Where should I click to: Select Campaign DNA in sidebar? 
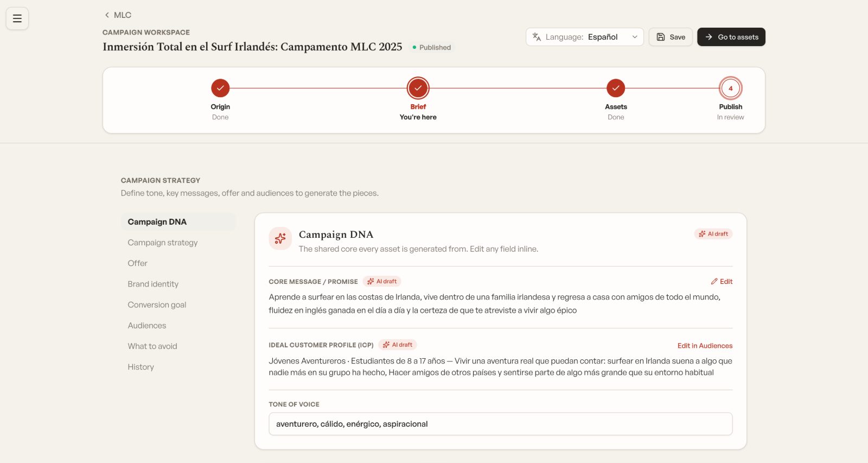178,222
